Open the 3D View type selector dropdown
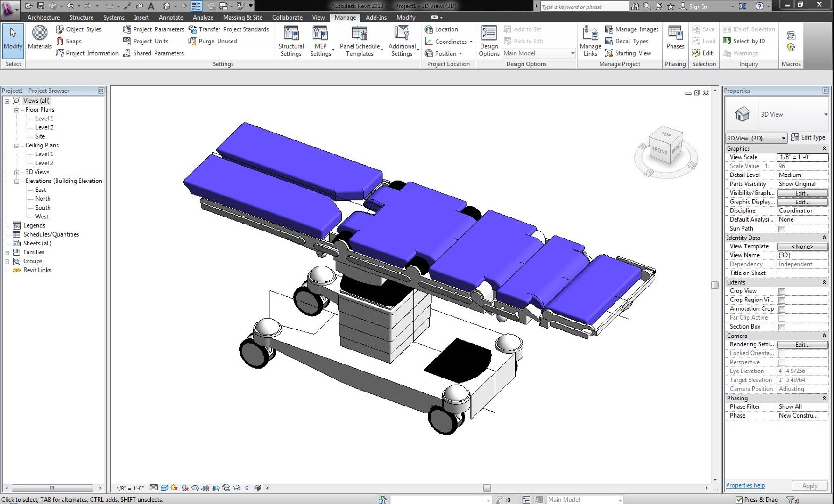This screenshot has height=504, width=834. 825,114
